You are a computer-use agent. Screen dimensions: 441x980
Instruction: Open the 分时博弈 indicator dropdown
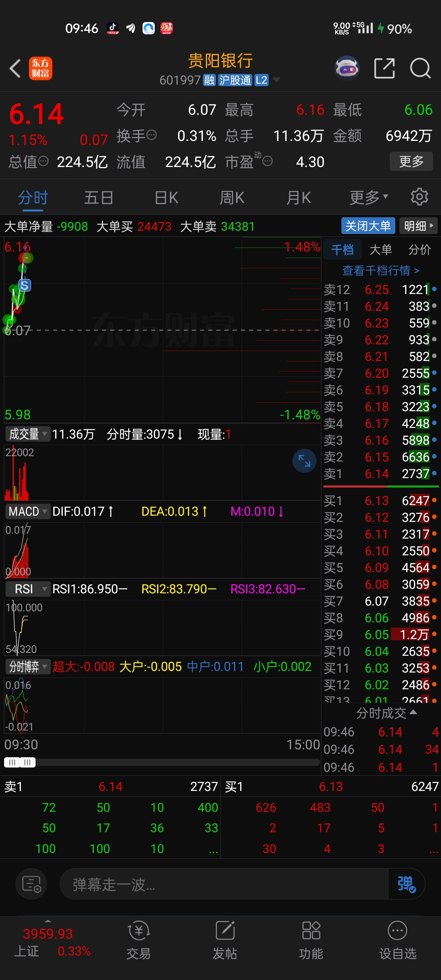(x=27, y=666)
